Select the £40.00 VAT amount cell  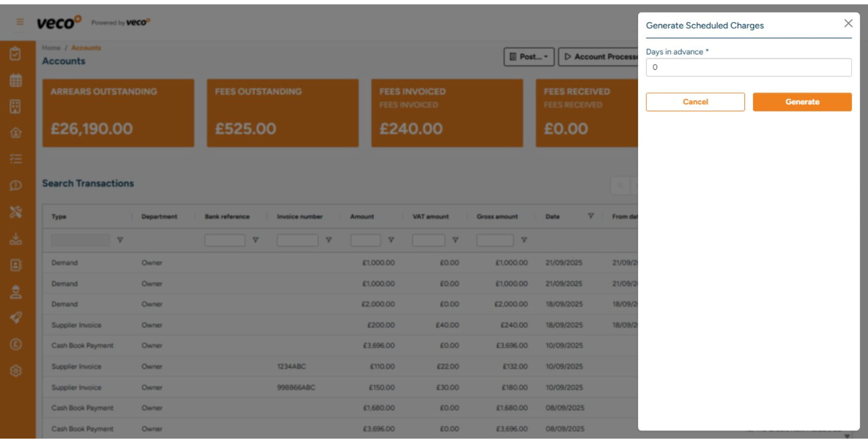click(447, 325)
